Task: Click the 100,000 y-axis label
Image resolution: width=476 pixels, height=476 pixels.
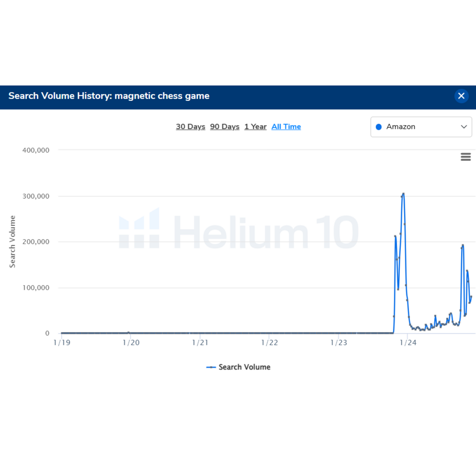Action: [36, 288]
